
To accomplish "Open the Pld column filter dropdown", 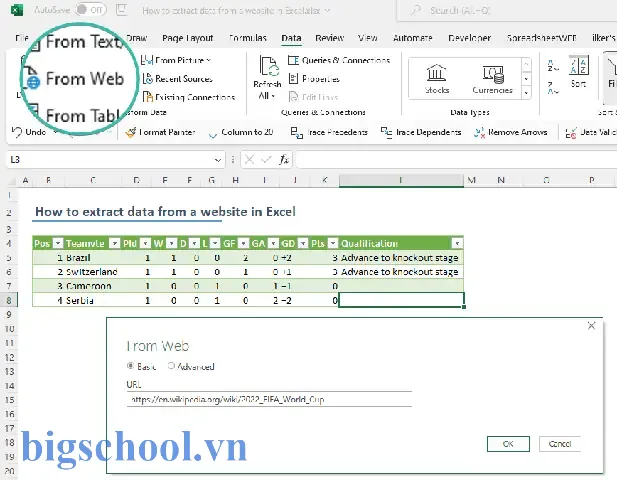I will [145, 243].
